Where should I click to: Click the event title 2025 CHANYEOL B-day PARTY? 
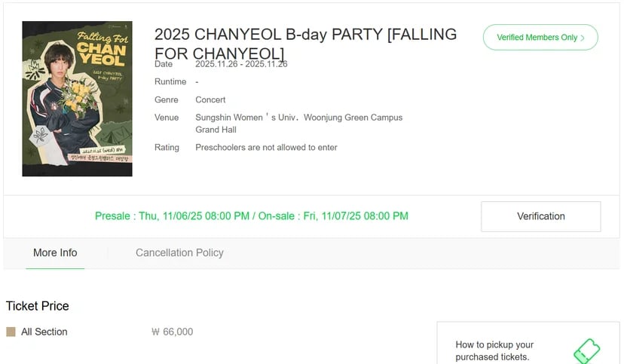coord(305,44)
